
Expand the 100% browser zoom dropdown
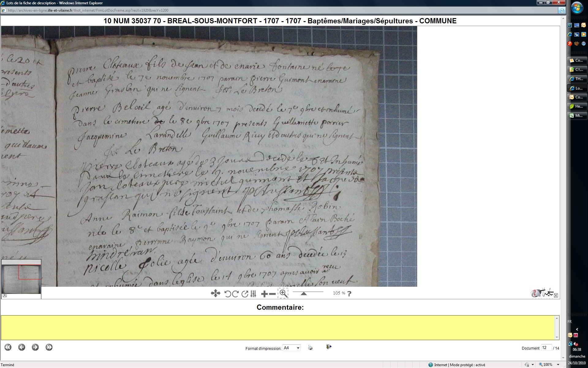coord(558,365)
